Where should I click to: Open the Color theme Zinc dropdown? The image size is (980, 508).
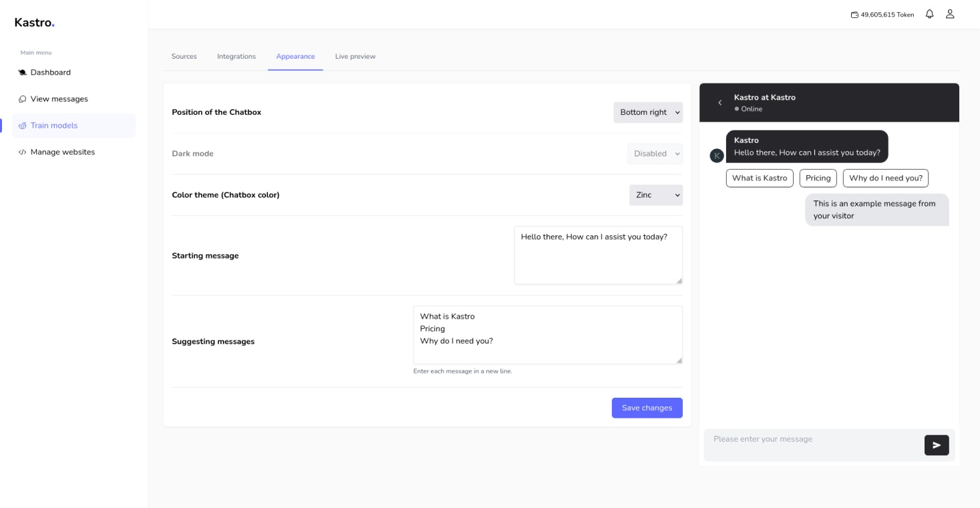pyautogui.click(x=656, y=195)
